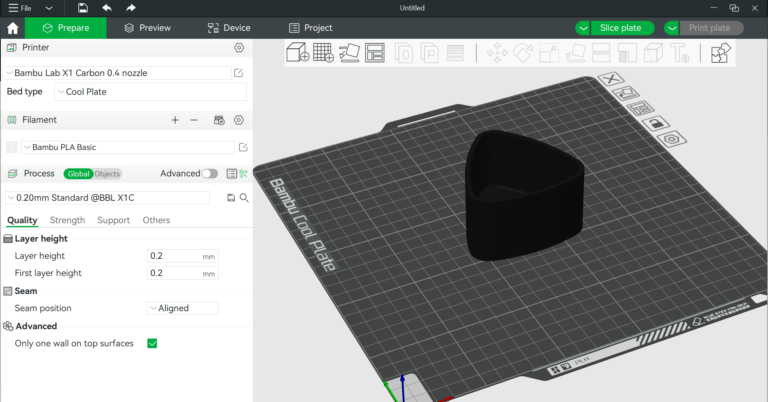Open plate settings hexagon icon

tap(672, 139)
